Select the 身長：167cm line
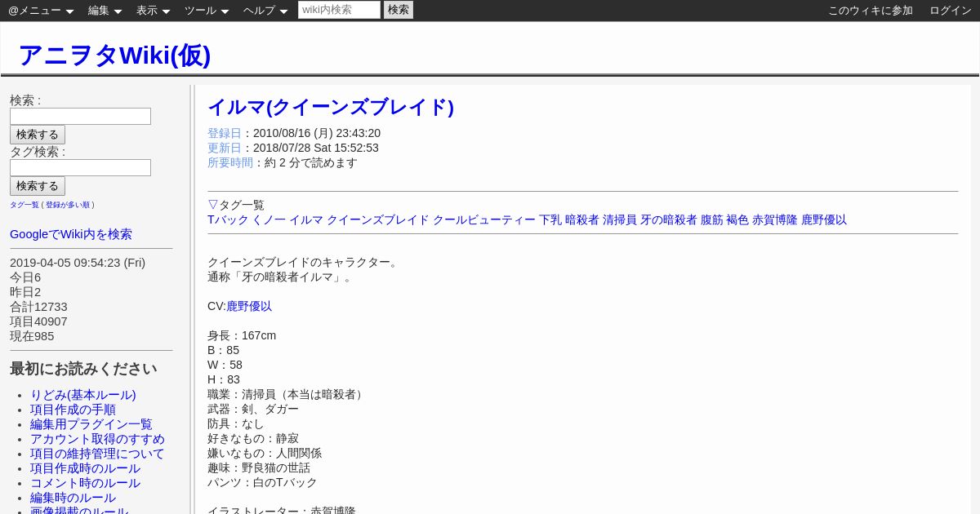 242,335
